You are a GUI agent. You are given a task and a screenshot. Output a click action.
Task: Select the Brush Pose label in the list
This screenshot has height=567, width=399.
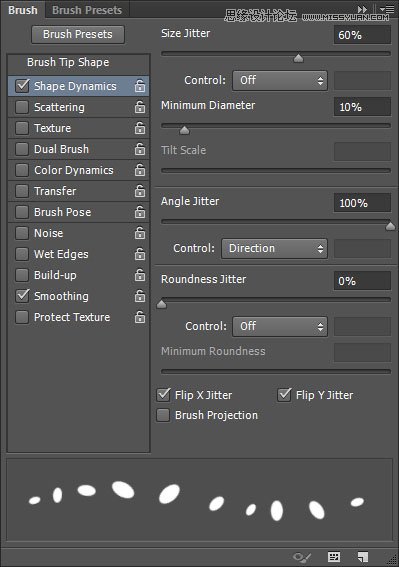(63, 212)
